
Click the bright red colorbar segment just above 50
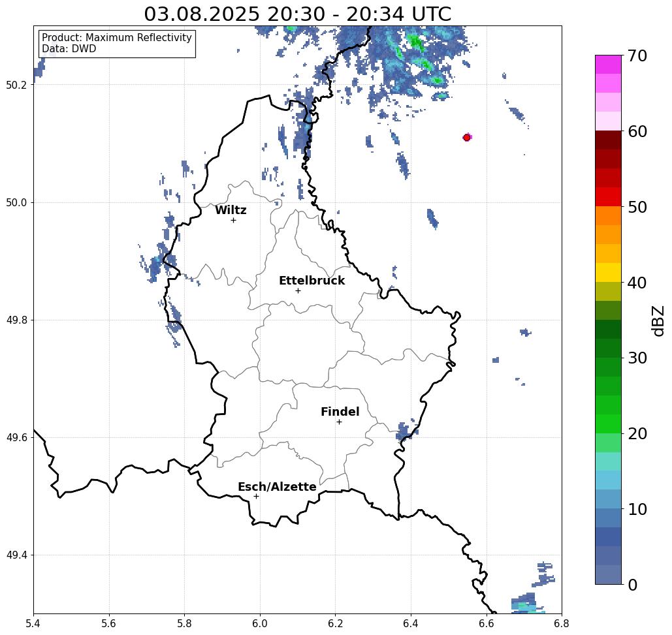coord(608,197)
